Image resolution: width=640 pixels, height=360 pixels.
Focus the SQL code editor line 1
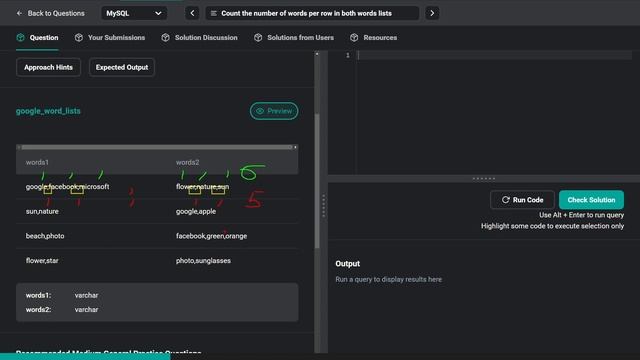pyautogui.click(x=494, y=56)
